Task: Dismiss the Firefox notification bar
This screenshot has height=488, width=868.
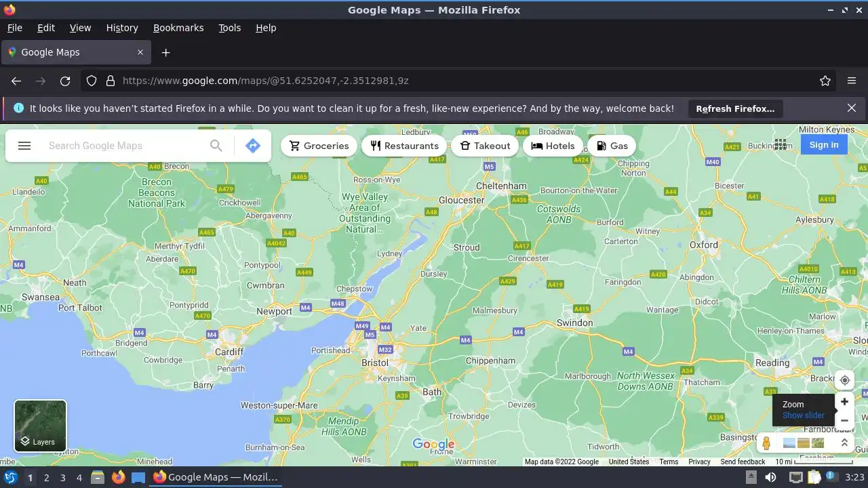Action: pos(852,108)
